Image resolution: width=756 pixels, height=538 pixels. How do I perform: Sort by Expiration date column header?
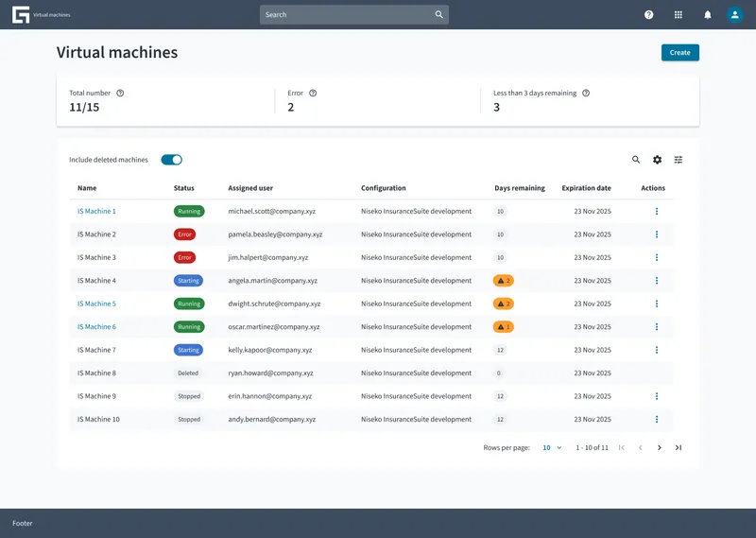point(586,188)
